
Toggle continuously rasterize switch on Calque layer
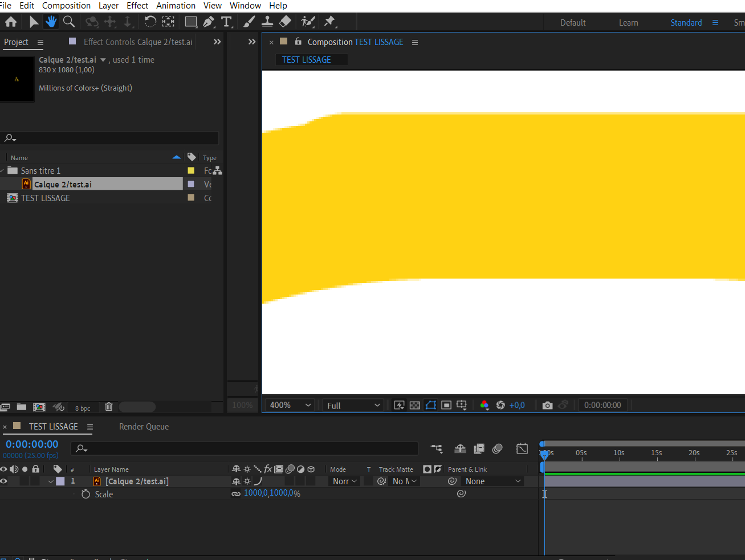click(247, 481)
